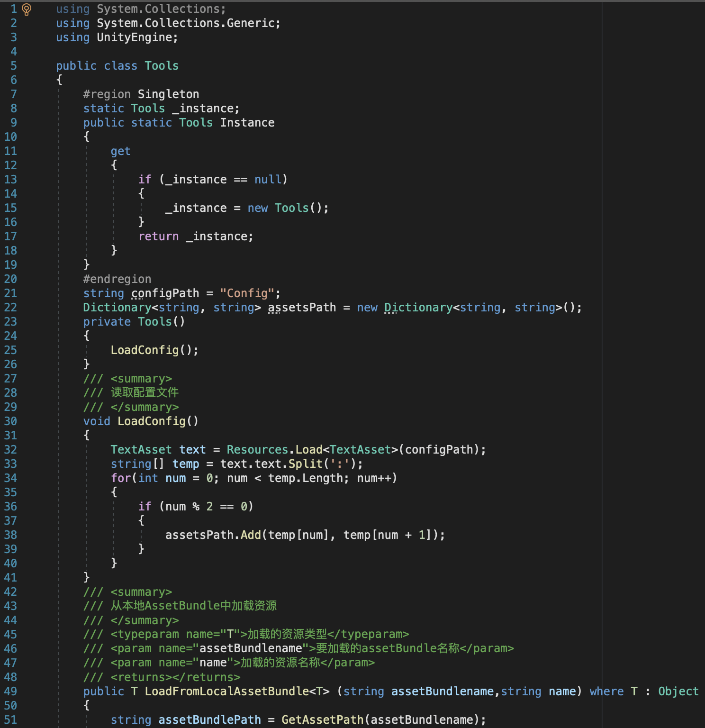Click the class name 'Tools' on line 5

[x=162, y=66]
